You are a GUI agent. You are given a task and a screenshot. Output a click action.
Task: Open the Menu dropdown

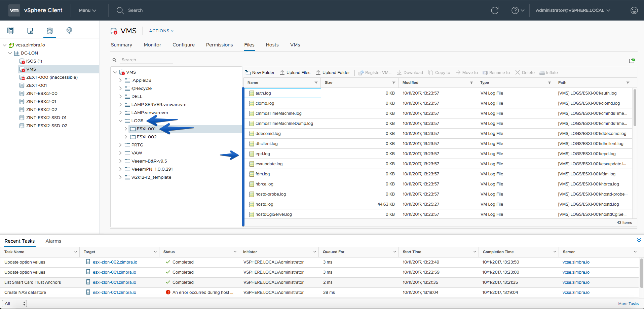pyautogui.click(x=87, y=10)
